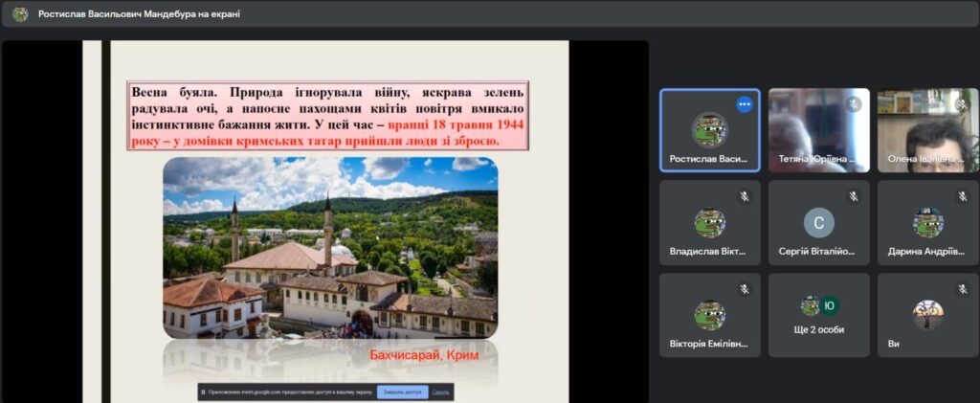Click the presenter avatar in the top bar
The image size is (980, 403).
[20, 14]
